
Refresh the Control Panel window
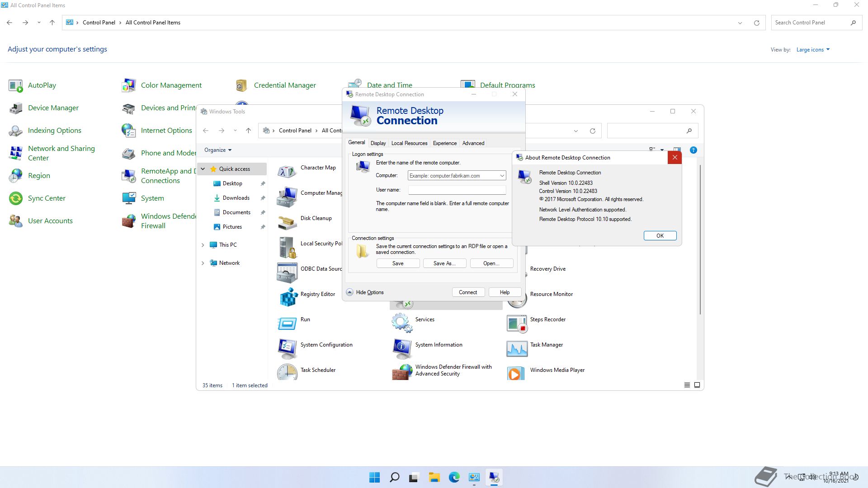click(756, 23)
